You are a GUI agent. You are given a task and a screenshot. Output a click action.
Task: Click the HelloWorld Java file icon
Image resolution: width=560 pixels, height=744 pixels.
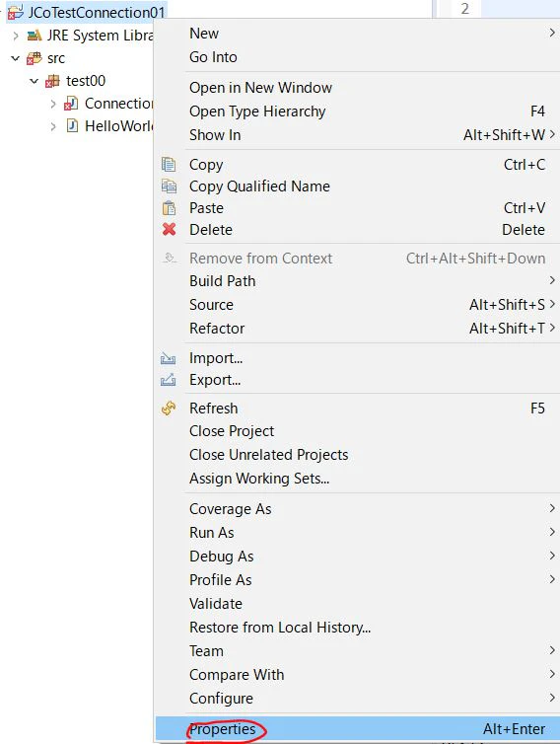coord(72,125)
